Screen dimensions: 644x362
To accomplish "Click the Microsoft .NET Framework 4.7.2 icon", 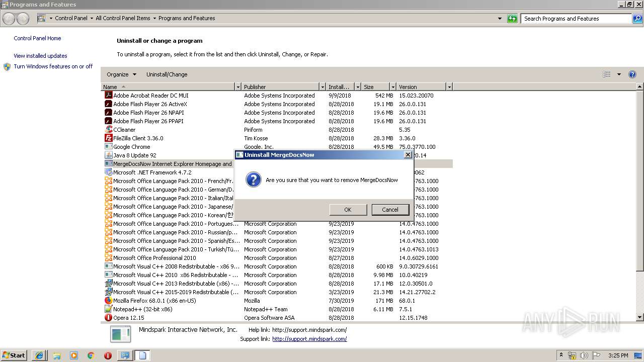I will (108, 172).
